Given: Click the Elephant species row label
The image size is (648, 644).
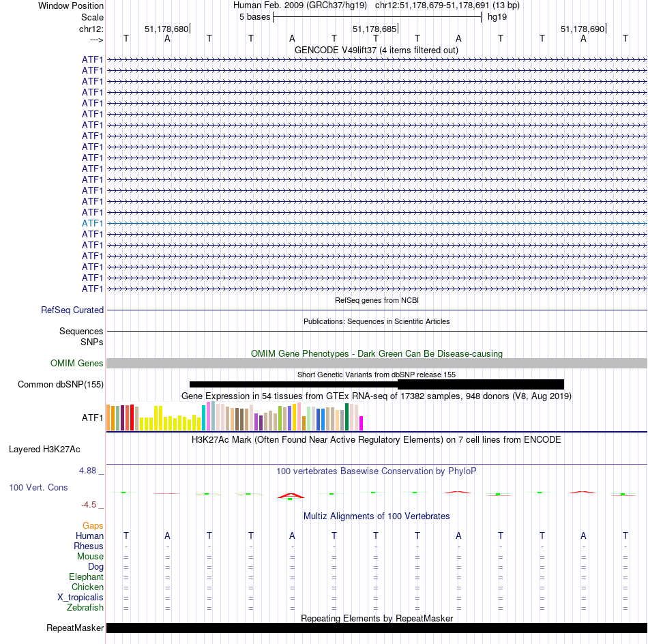Looking at the screenshot, I should (87, 576).
